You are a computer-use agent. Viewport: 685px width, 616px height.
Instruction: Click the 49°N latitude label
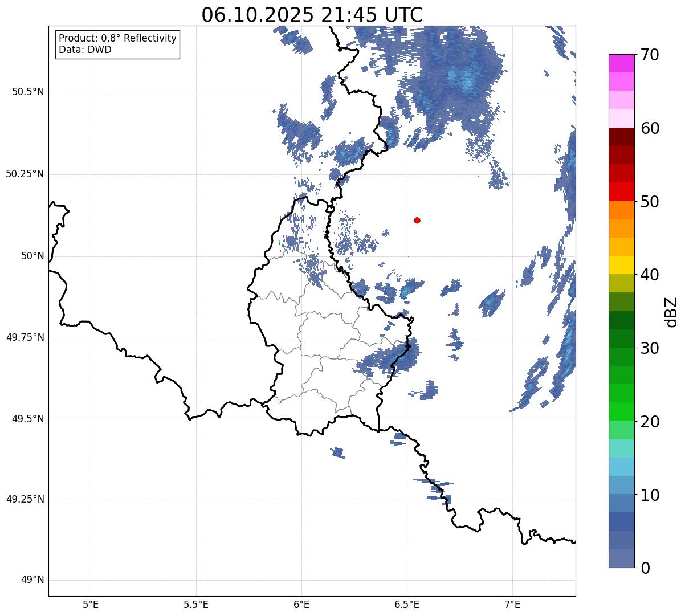[x=32, y=580]
